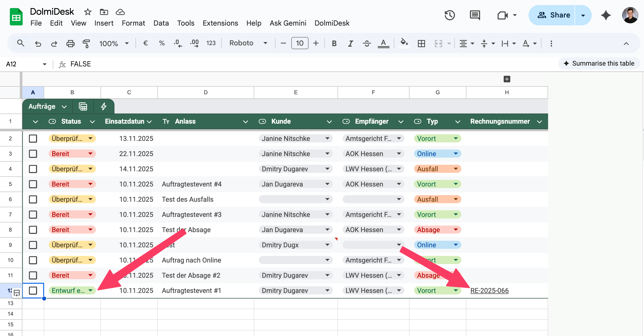Click the print icon
Screen dimensions: 644x336
[x=70, y=43]
